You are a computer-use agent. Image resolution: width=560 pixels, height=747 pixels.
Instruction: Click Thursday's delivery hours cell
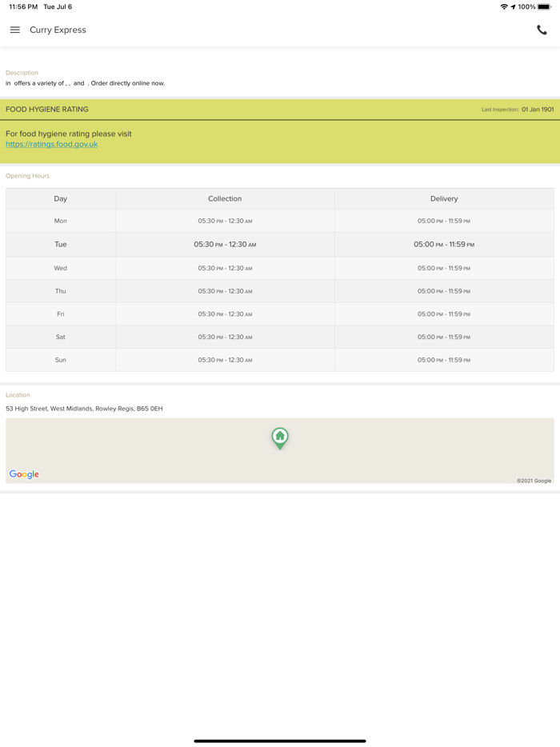coord(444,291)
